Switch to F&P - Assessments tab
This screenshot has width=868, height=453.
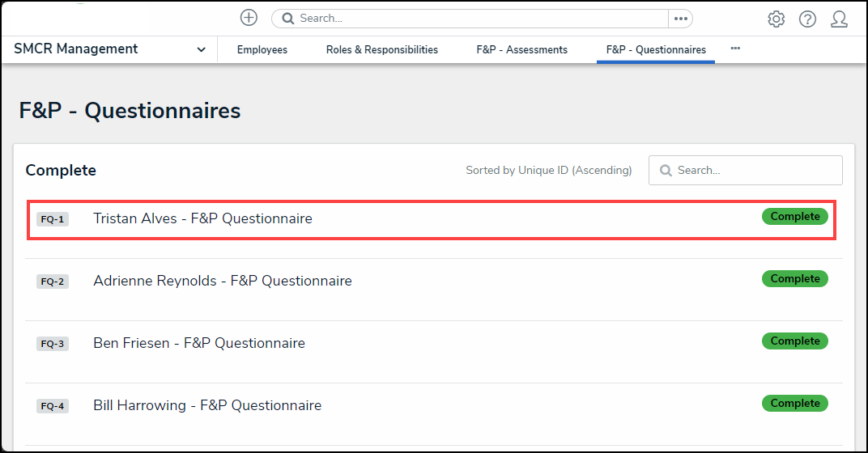tap(522, 50)
